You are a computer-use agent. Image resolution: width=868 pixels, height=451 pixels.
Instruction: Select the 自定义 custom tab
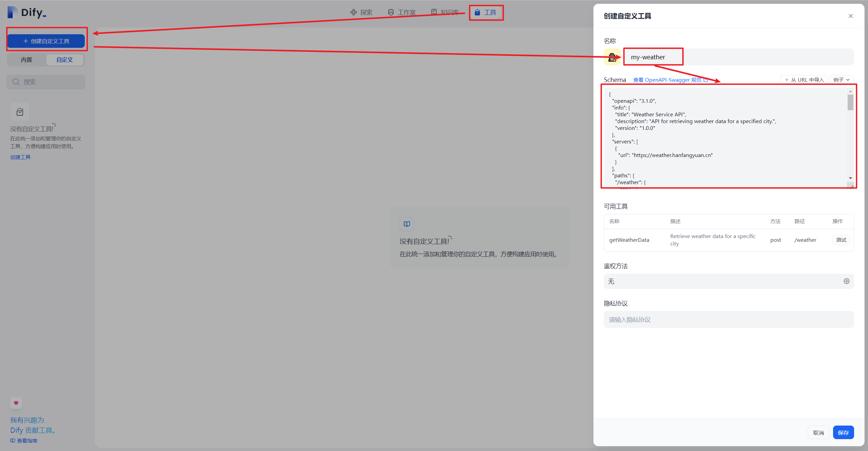pos(64,60)
